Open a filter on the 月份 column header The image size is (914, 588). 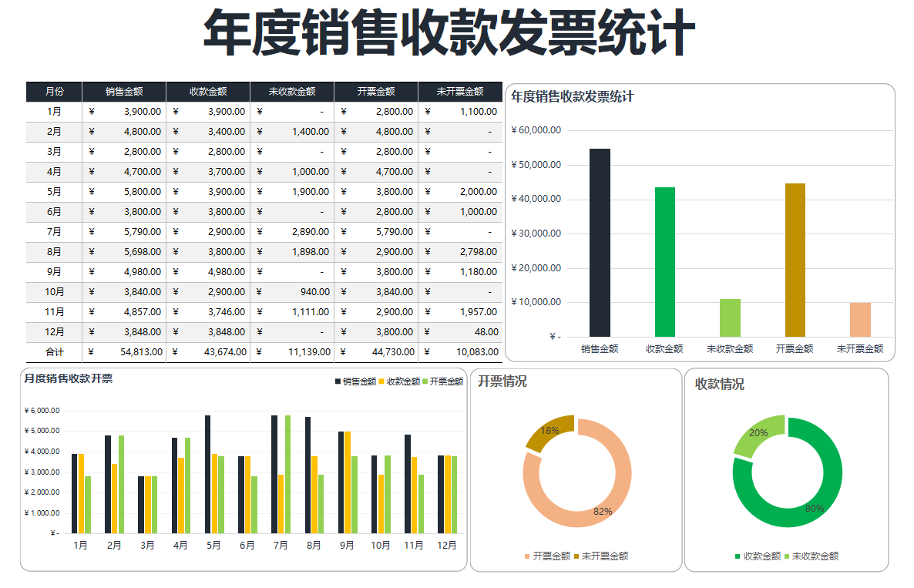[x=54, y=91]
